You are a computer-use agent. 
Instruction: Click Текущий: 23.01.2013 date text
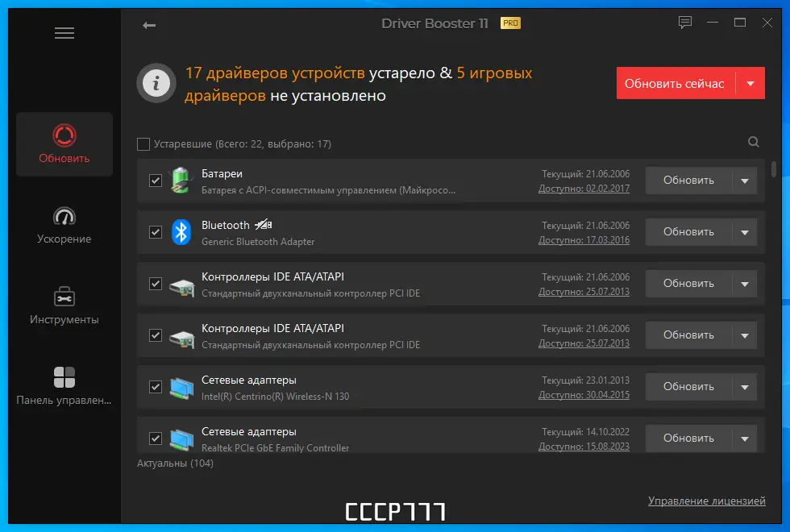pos(585,380)
